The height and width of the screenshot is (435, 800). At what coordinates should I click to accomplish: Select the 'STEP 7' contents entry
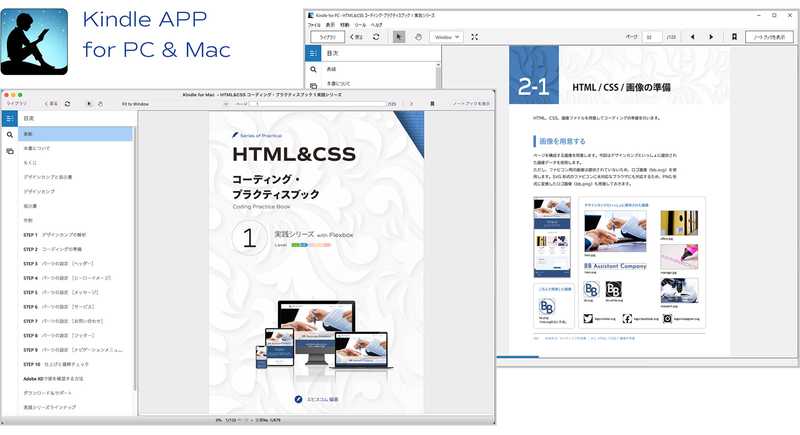(x=63, y=321)
